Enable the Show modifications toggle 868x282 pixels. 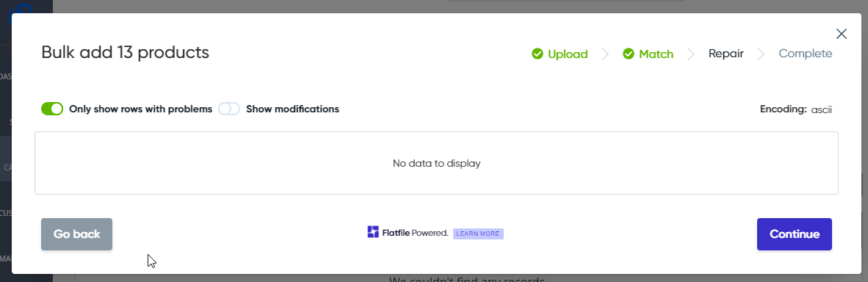229,109
